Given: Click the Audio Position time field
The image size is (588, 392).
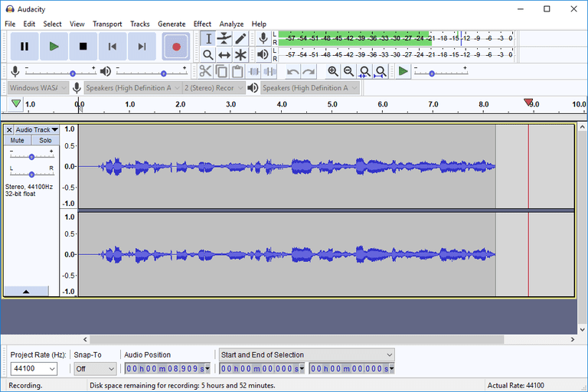Looking at the screenshot, I should coord(165,369).
